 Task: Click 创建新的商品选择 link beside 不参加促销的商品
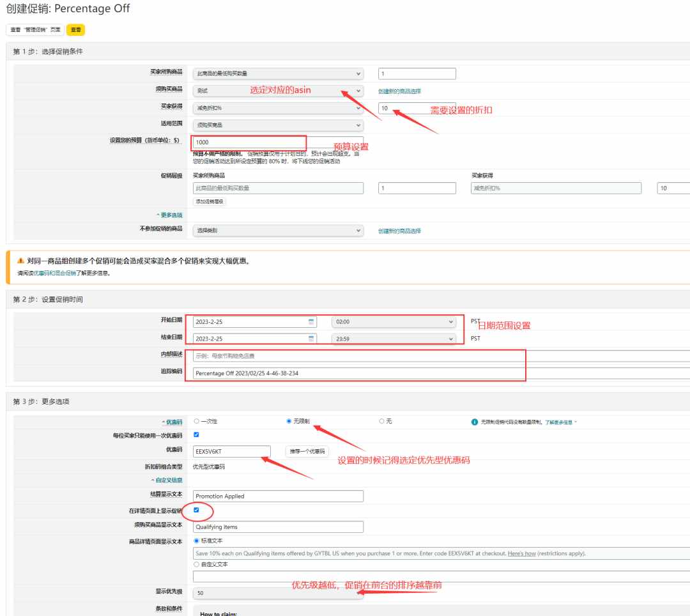[x=399, y=231]
